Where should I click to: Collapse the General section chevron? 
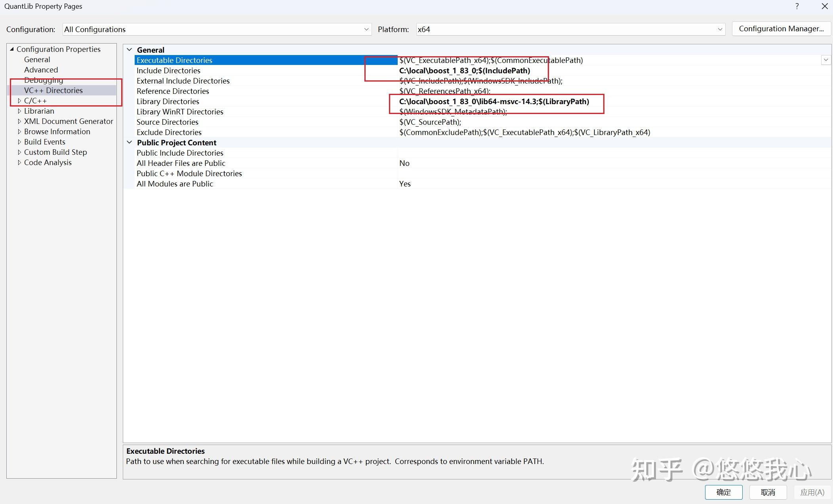[130, 50]
